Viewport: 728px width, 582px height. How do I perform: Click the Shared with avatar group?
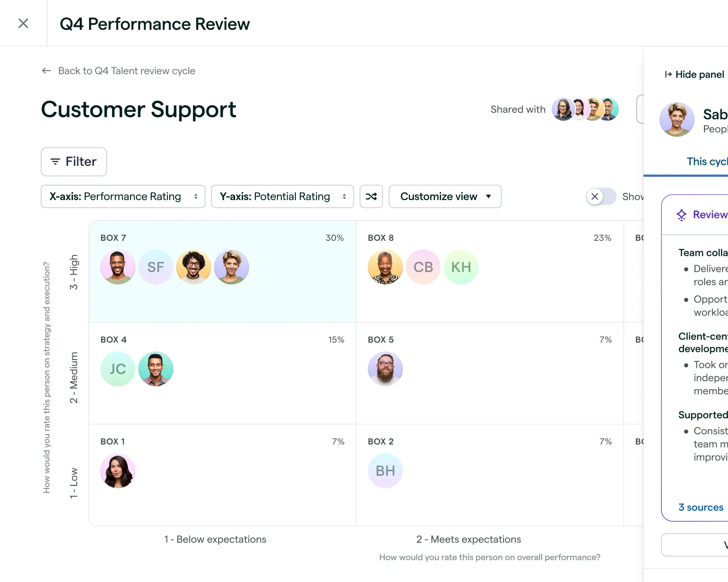(x=585, y=109)
